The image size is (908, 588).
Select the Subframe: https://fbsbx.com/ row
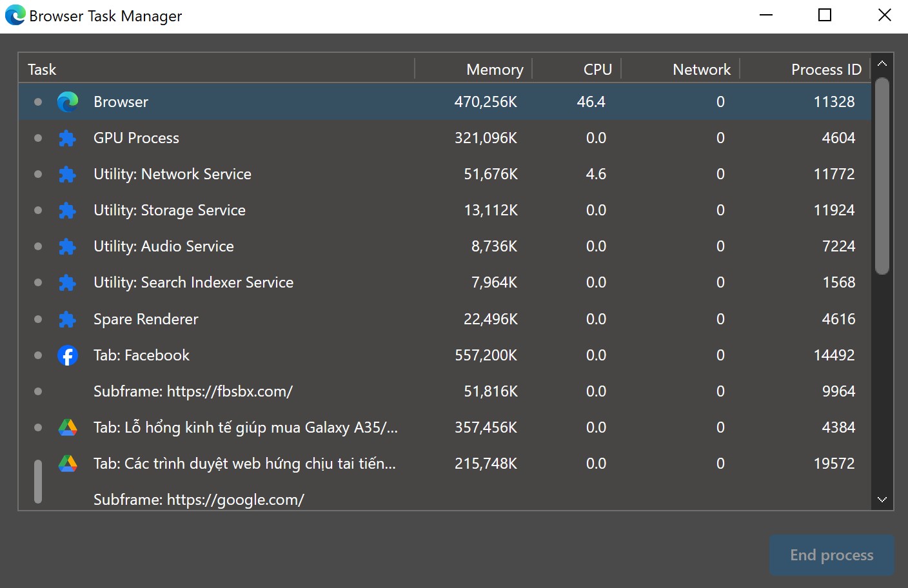coord(193,391)
